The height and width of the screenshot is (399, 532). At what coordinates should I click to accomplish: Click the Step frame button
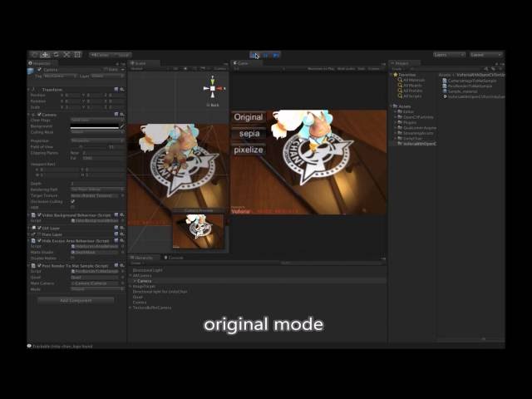tap(276, 55)
